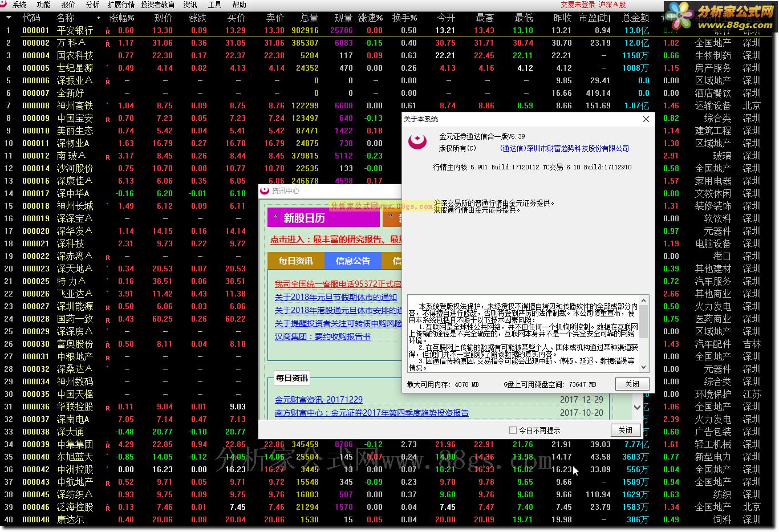Click the pink logo in the 关于本系统 dialog

417,141
